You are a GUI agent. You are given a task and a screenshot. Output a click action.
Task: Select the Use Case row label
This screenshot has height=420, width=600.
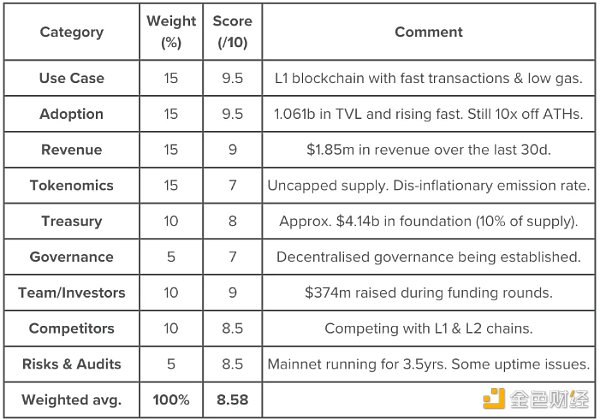pos(72,78)
